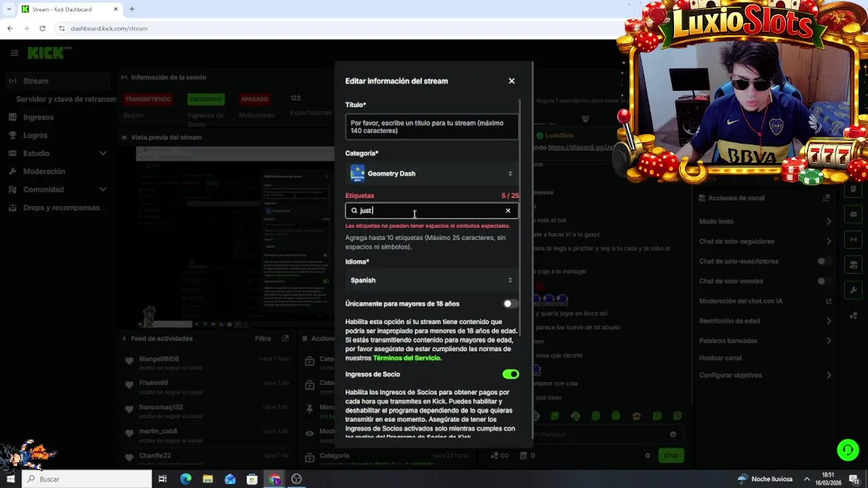Screen dimensions: 868x488
Task: Open the hamburger menu beside Kick logo
Action: click(14, 53)
